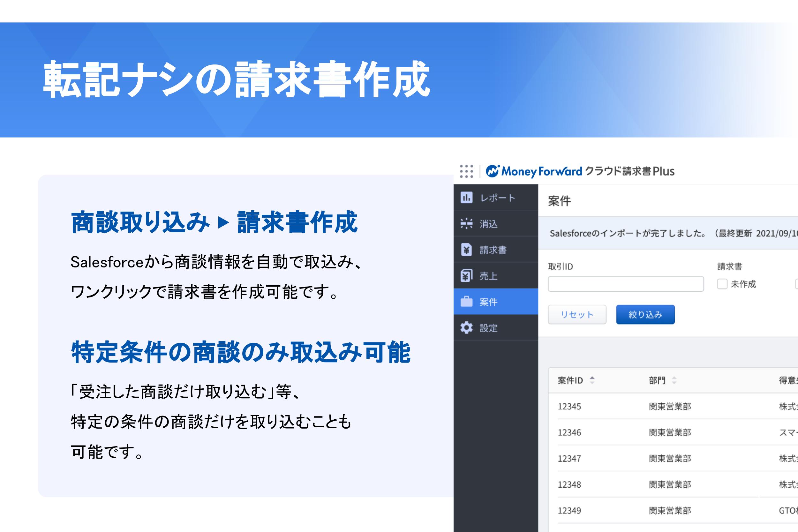Sort the table by 部門 arrows

point(674,380)
